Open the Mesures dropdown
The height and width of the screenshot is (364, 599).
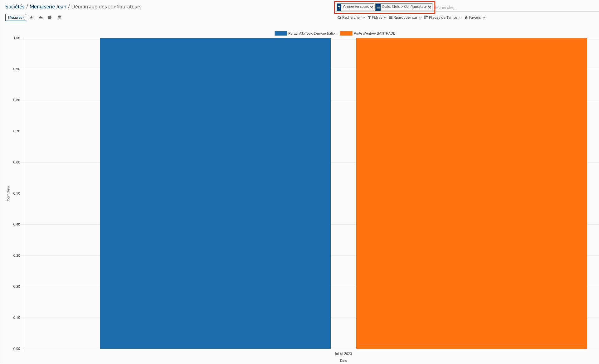(x=16, y=17)
